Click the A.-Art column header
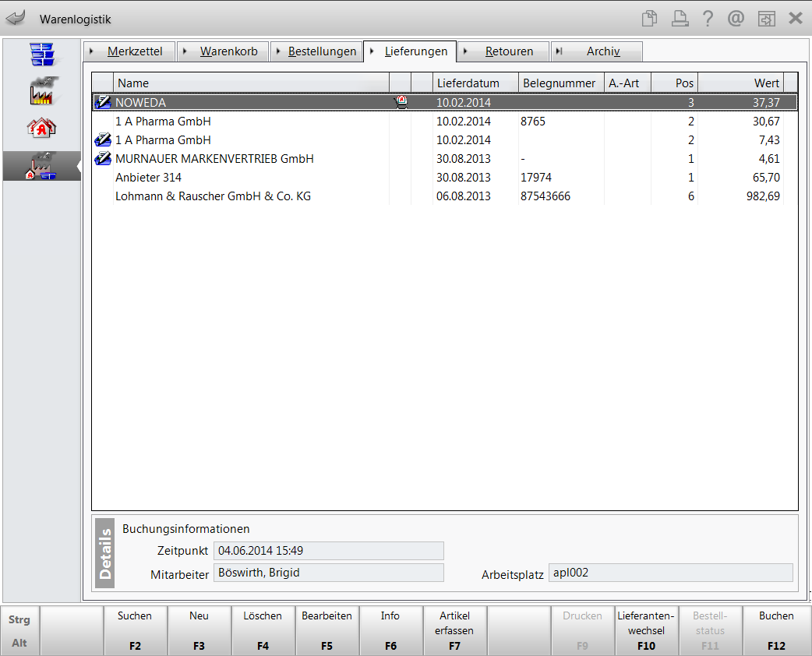Image resolution: width=812 pixels, height=656 pixels. [x=627, y=83]
